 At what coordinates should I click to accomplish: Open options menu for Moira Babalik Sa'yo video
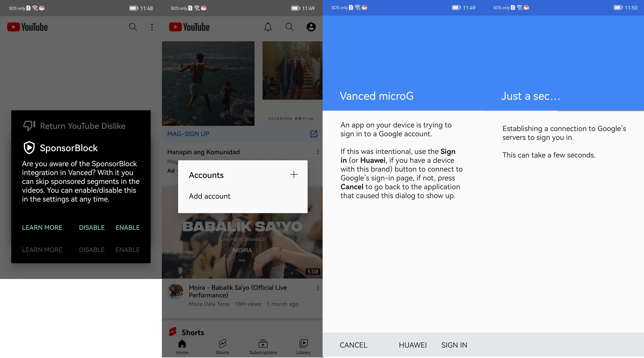(x=318, y=288)
